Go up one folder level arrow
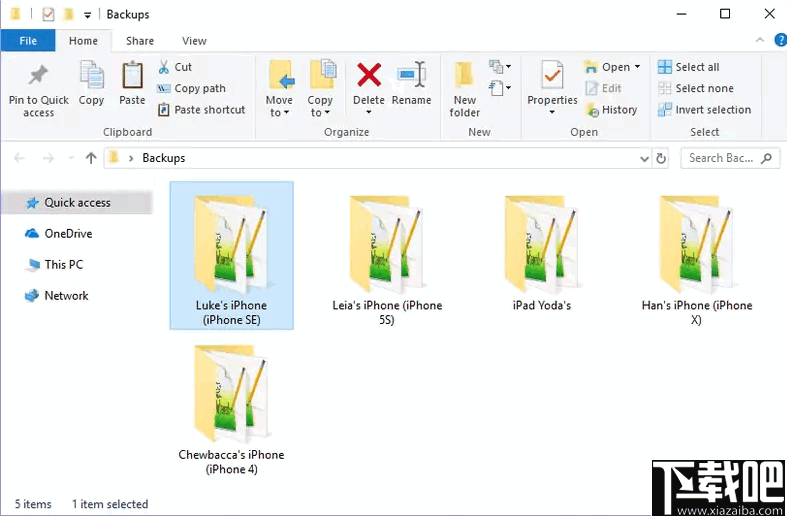 [x=91, y=158]
